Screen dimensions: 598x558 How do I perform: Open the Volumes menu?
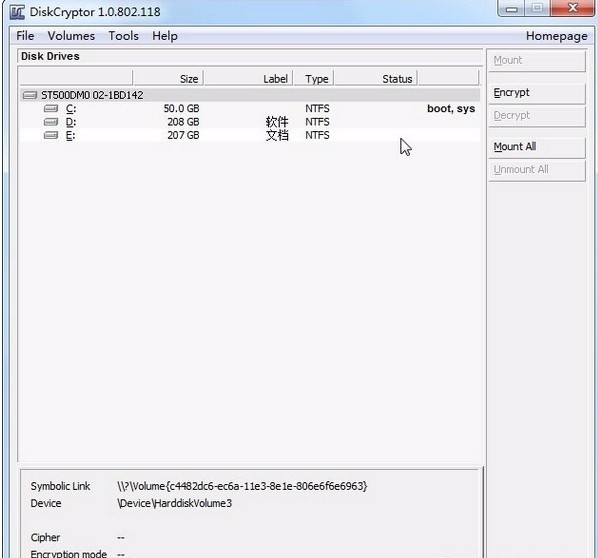coord(71,36)
